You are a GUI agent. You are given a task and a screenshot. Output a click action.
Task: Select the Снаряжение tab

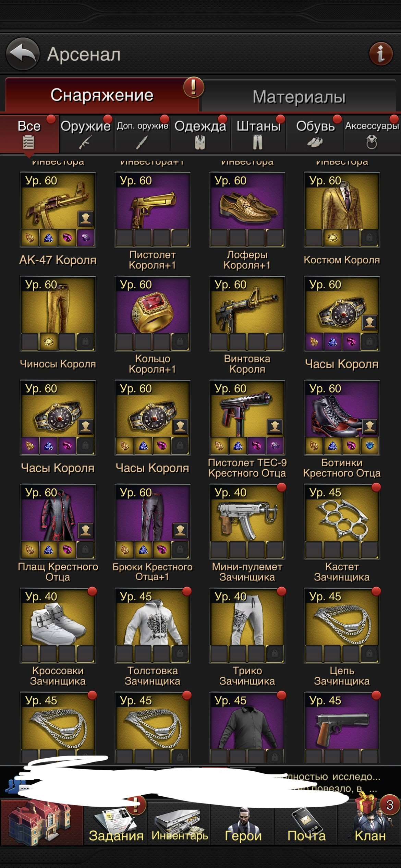point(102,95)
